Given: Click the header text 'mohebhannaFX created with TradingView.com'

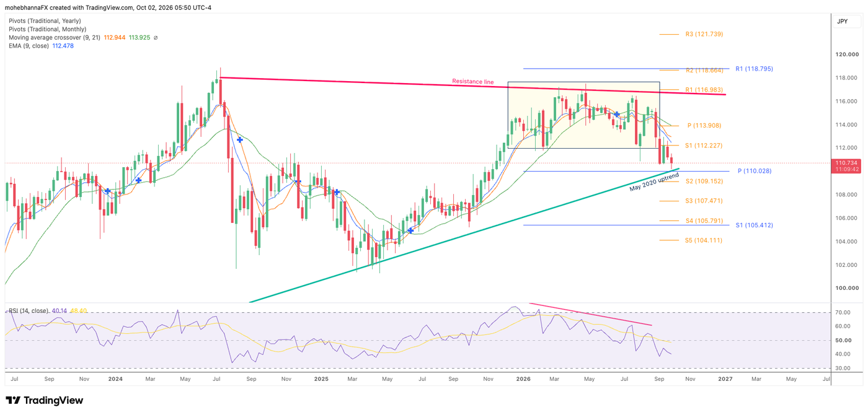Looking at the screenshot, I should click(69, 7).
